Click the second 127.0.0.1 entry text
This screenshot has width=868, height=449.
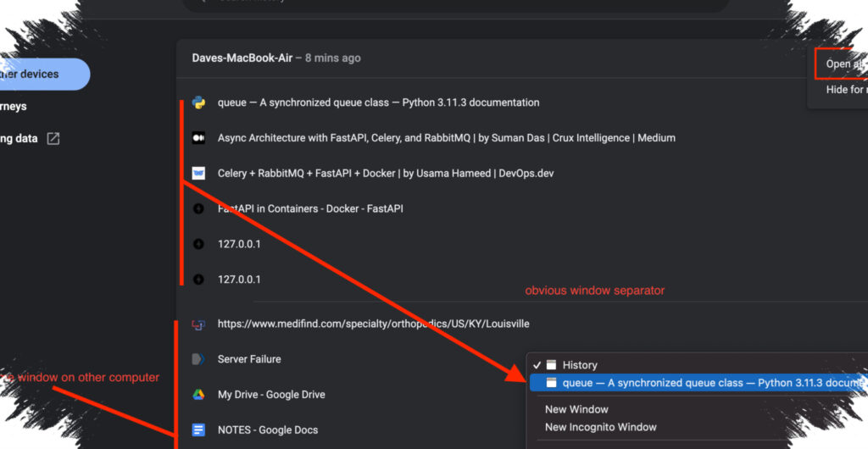[x=238, y=280]
